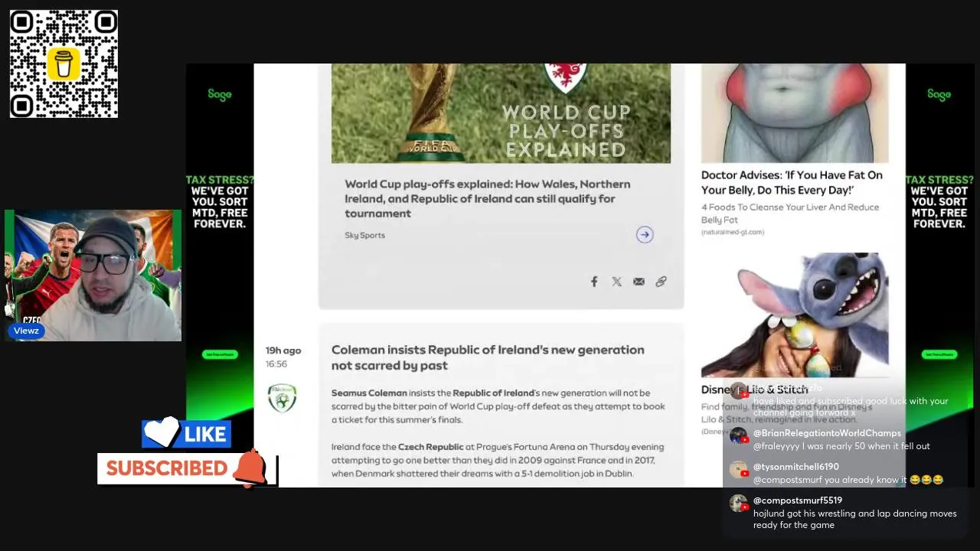Click the @tysonmitchell6190 chat avatar
The image size is (980, 551).
tap(738, 470)
